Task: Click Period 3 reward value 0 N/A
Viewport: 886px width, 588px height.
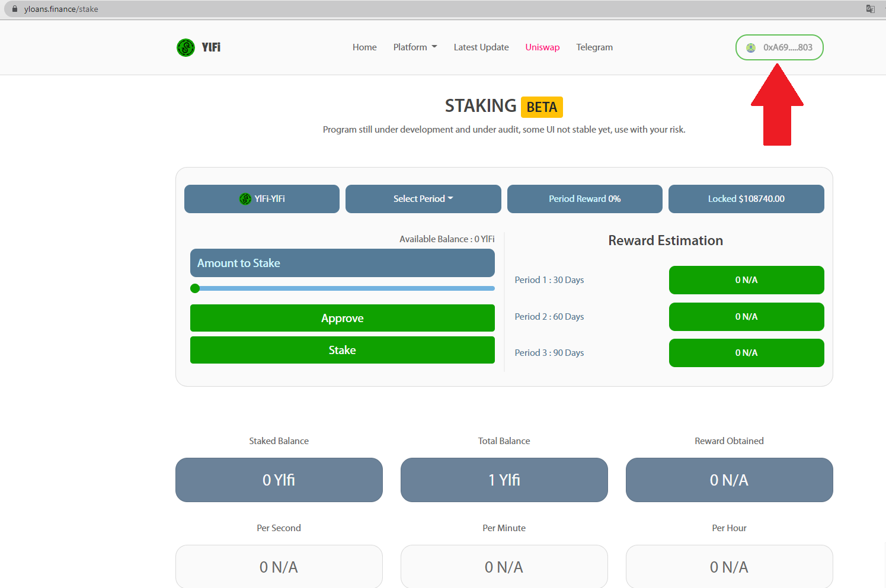Action: pos(747,353)
